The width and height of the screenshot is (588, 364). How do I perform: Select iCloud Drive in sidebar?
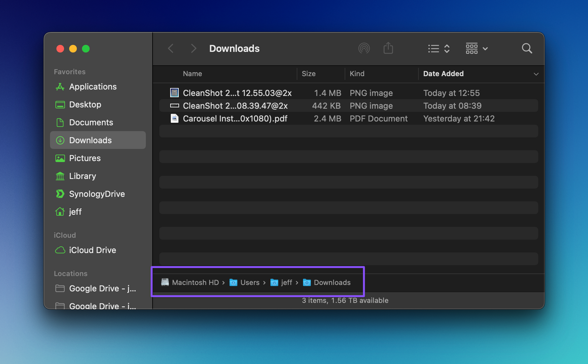[x=92, y=250]
